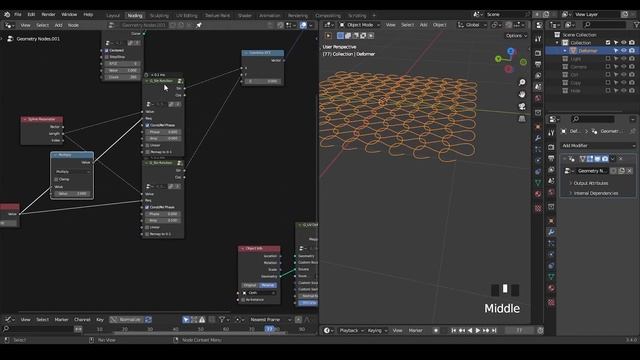Image resolution: width=640 pixels, height=360 pixels.
Task: Open the outliner filter funnel
Action: 636,25
